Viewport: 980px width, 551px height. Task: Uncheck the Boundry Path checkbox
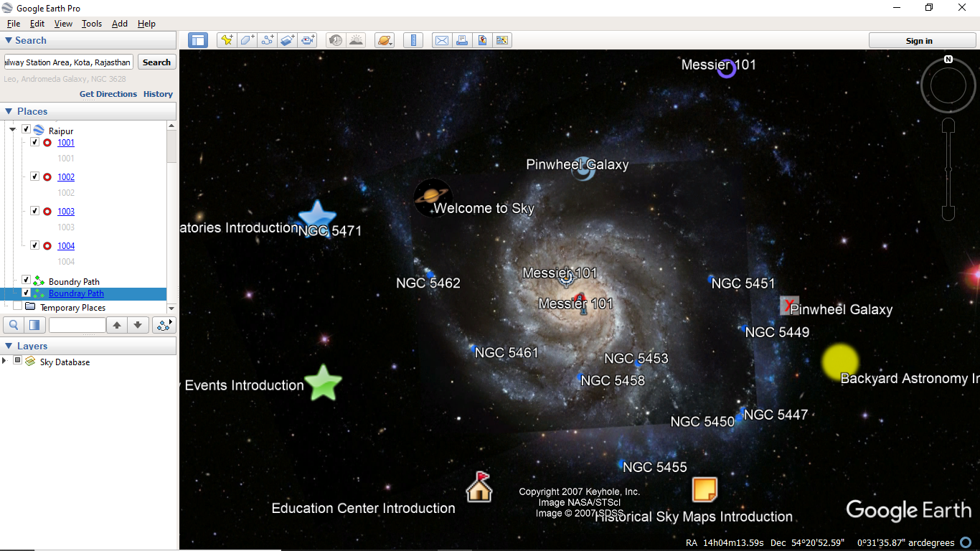[27, 280]
